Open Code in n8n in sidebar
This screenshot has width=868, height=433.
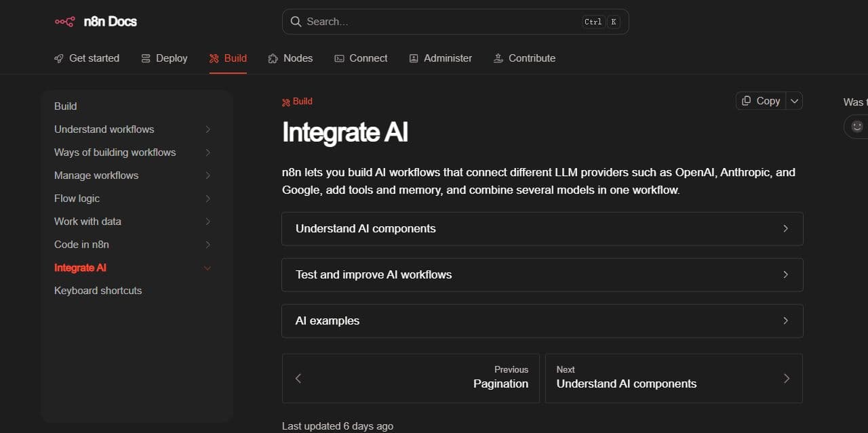click(x=81, y=245)
